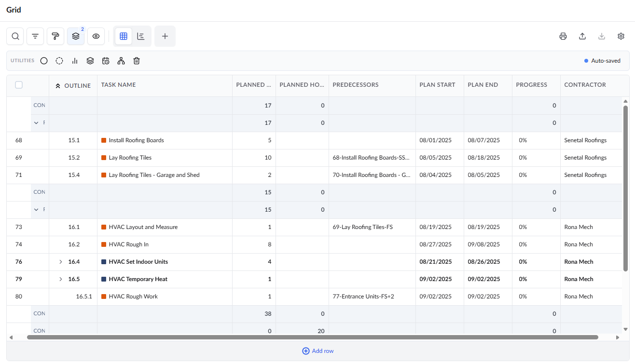635x364 pixels.
Task: Open the search tool
Action: click(x=15, y=36)
